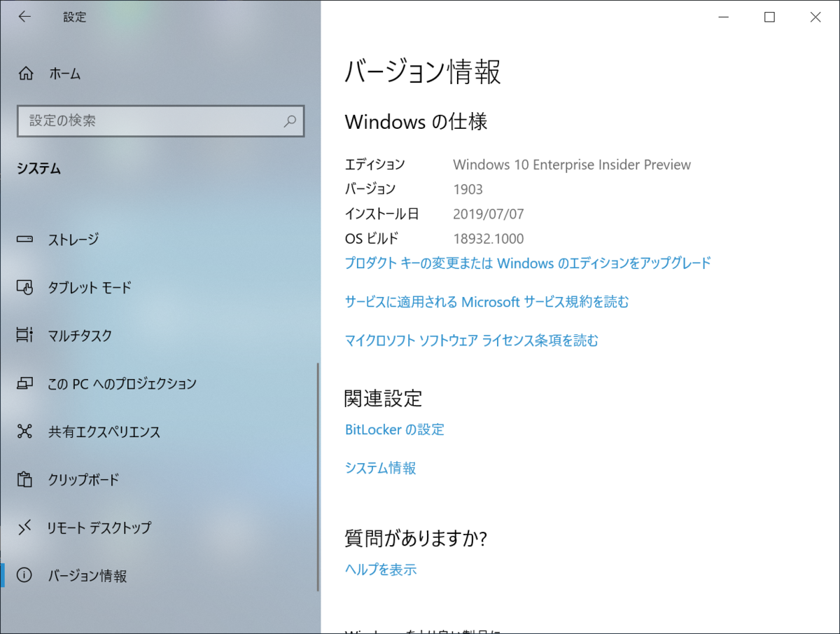The width and height of the screenshot is (840, 634).
Task: Click the OS build value 18932.1000
Action: tap(489, 238)
